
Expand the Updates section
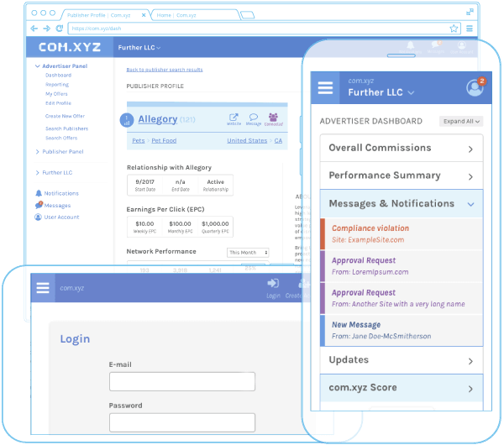[x=402, y=360]
